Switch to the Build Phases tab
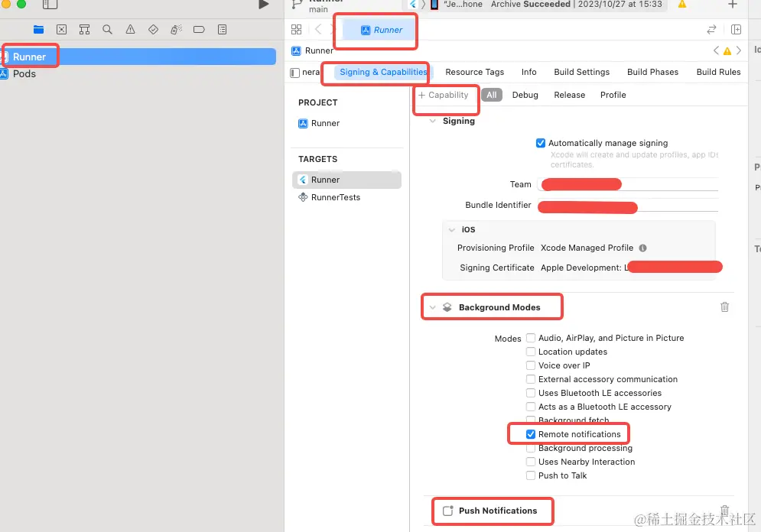The height and width of the screenshot is (532, 761). pyautogui.click(x=652, y=72)
